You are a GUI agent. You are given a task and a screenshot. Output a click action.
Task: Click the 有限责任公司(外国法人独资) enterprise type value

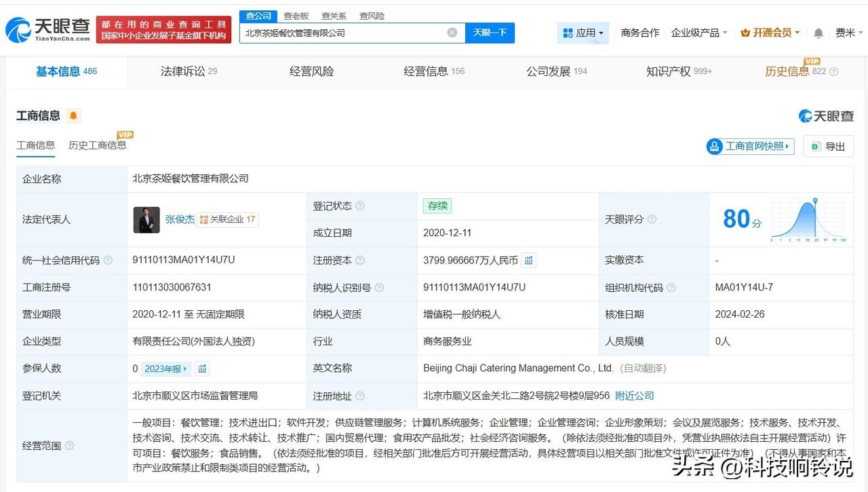194,341
